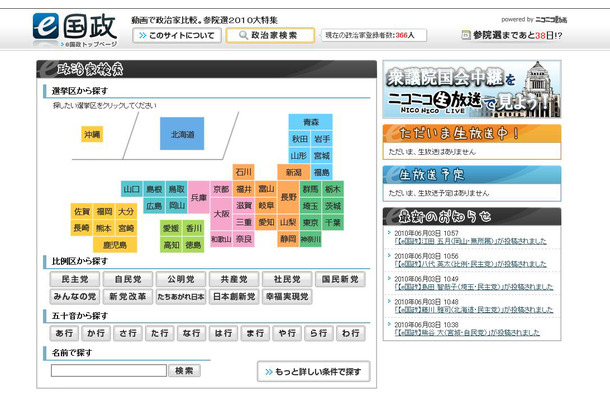Viewport: 610px width, 400px height.
Task: Select 石川 district tile
Action: click(x=244, y=172)
